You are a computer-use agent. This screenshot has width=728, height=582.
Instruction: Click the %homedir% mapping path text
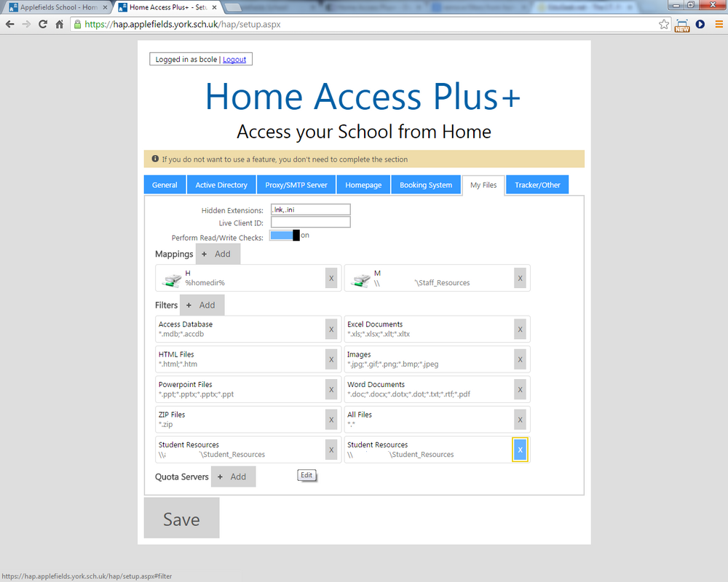click(x=205, y=283)
